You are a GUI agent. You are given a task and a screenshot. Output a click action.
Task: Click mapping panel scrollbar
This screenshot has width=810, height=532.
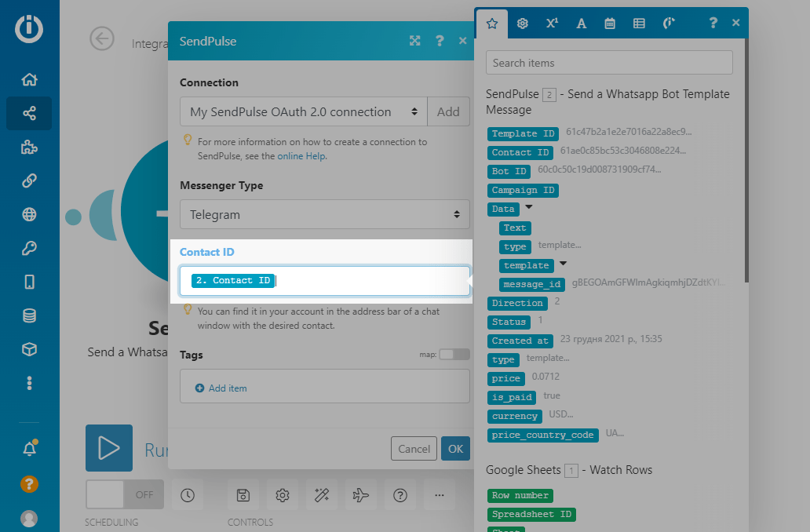coord(746,160)
